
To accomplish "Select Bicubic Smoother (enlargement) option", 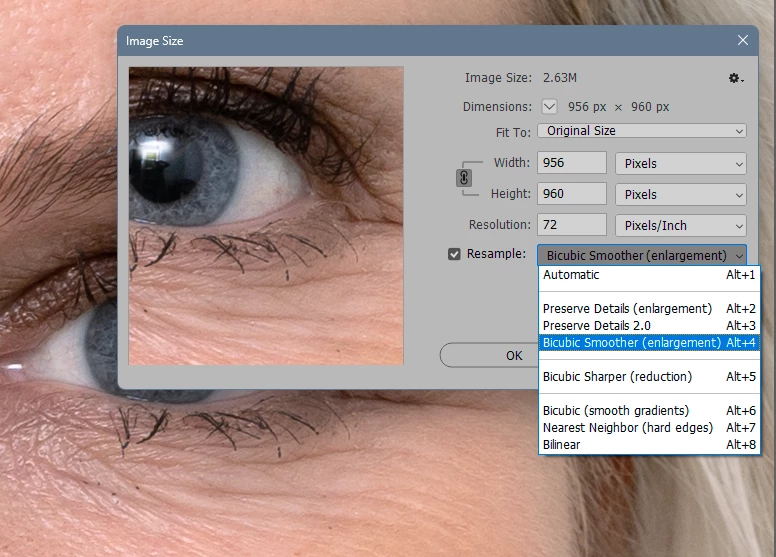I will [649, 343].
